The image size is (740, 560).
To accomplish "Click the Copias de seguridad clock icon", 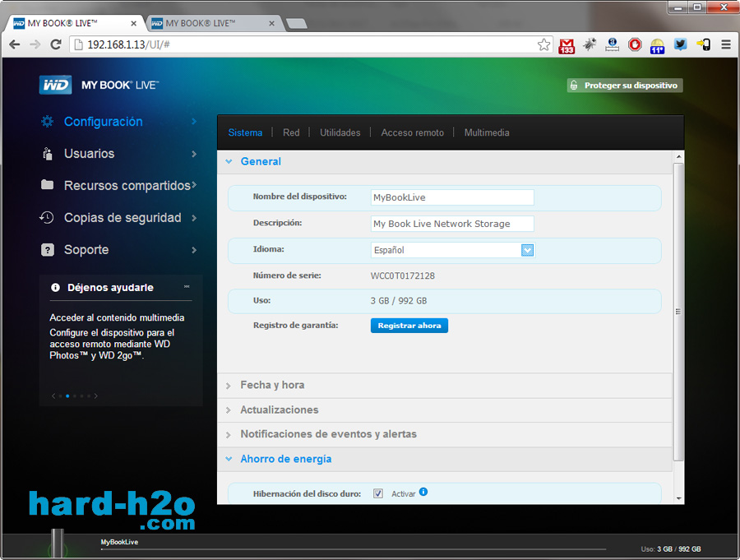I will [47, 217].
